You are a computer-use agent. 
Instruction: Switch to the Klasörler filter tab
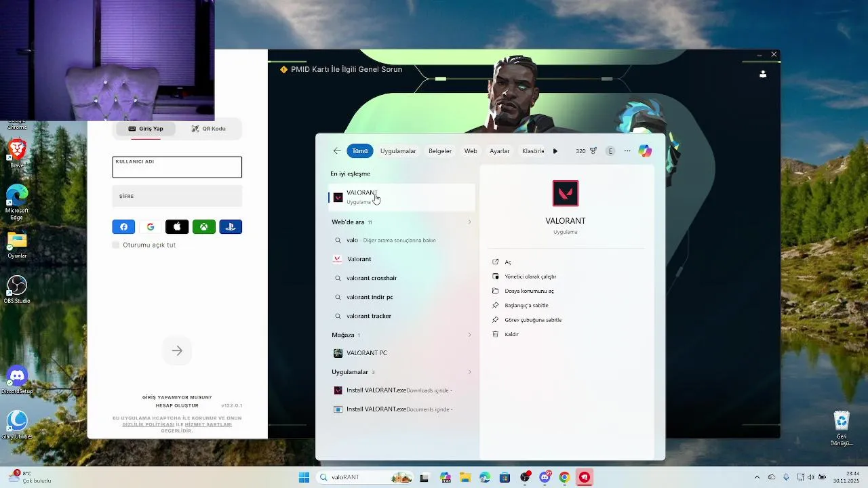click(533, 151)
